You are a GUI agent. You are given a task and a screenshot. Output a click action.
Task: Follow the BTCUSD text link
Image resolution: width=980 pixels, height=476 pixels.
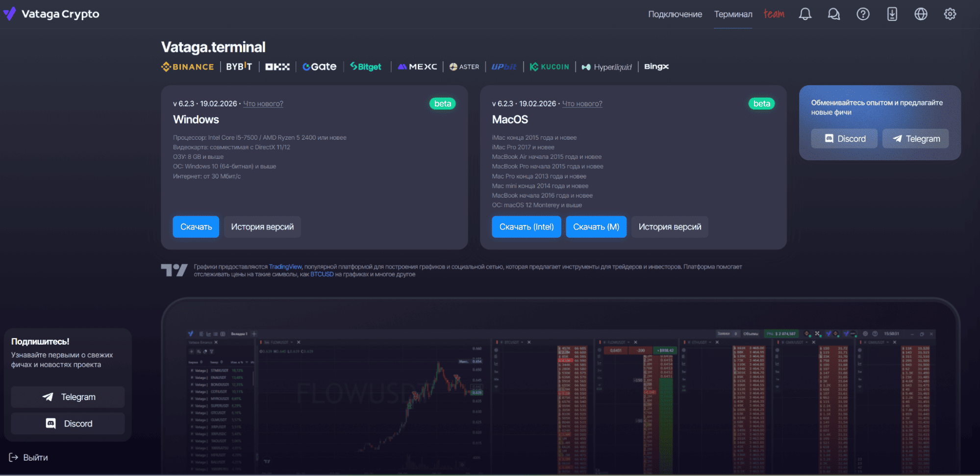[x=322, y=275]
